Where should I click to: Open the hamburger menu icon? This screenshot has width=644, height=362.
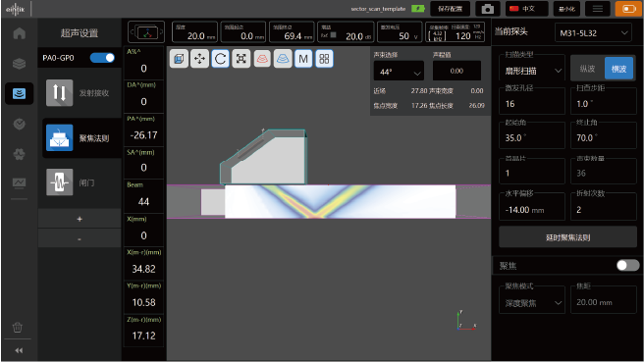pyautogui.click(x=598, y=9)
